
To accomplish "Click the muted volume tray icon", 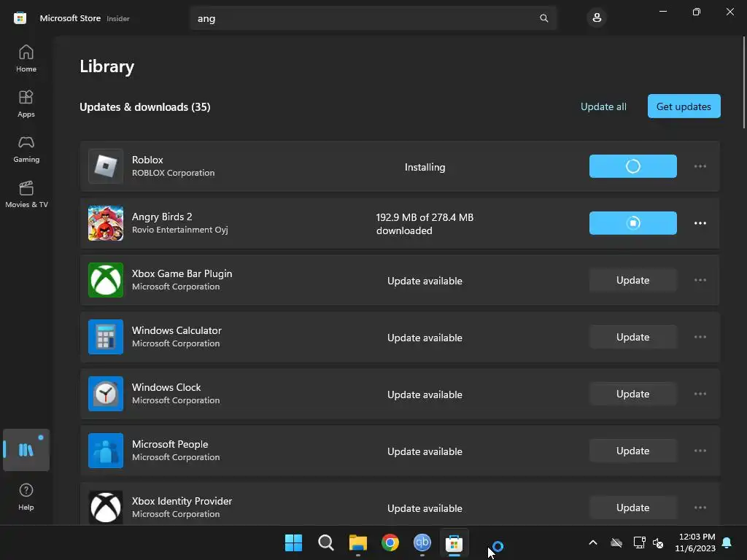I will [659, 542].
